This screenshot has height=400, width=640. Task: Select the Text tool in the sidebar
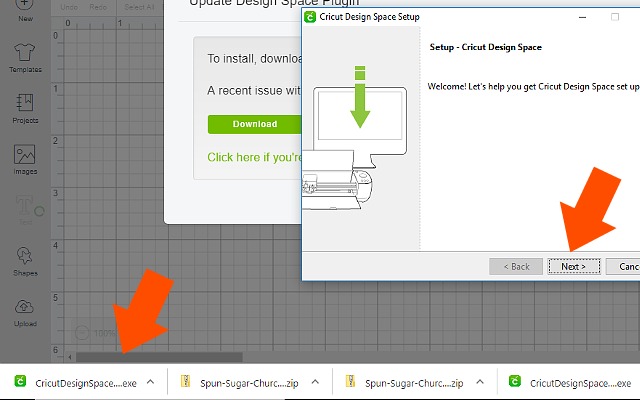(x=25, y=210)
